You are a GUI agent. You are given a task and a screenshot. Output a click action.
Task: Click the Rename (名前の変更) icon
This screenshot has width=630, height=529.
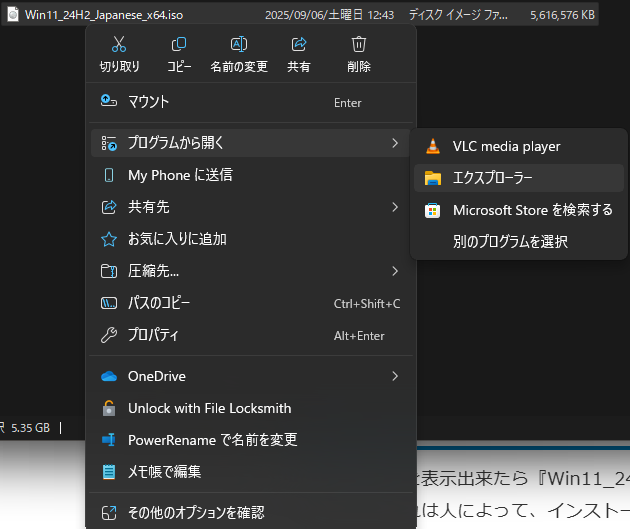click(239, 44)
